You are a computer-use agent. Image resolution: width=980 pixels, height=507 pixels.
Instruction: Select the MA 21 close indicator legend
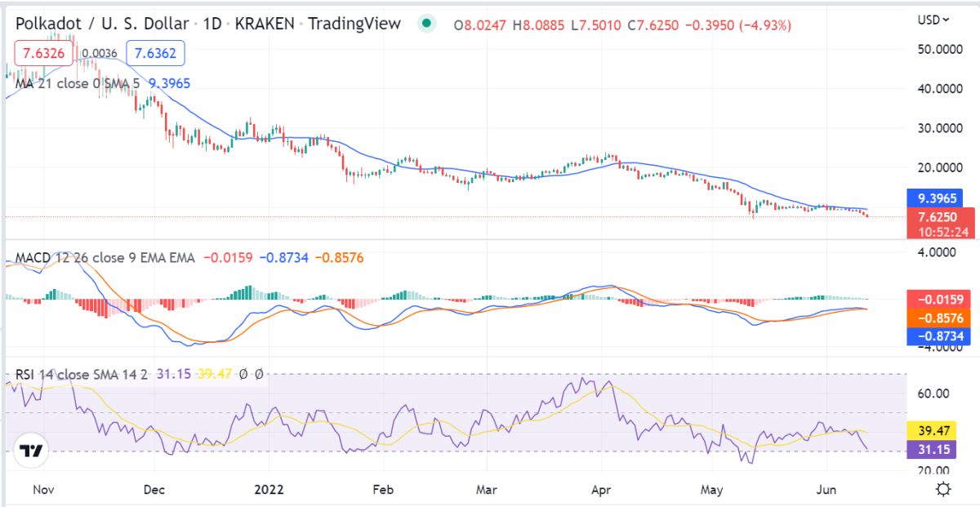[78, 82]
